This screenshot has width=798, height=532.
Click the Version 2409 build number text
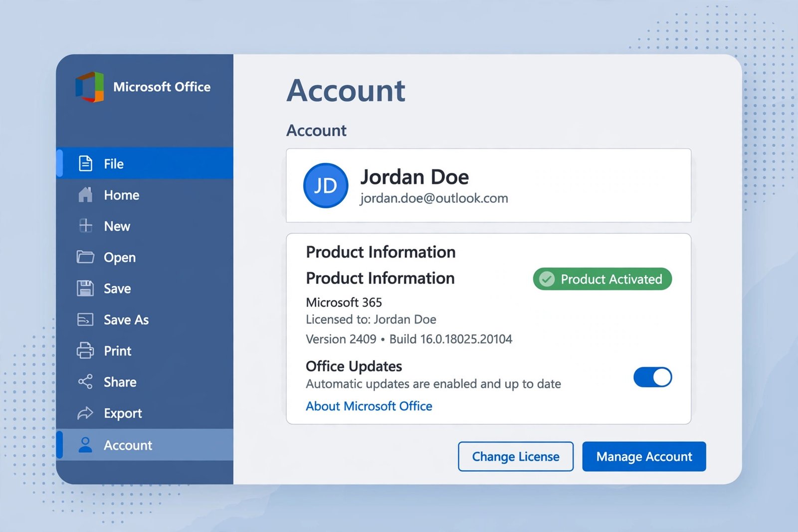(x=409, y=339)
